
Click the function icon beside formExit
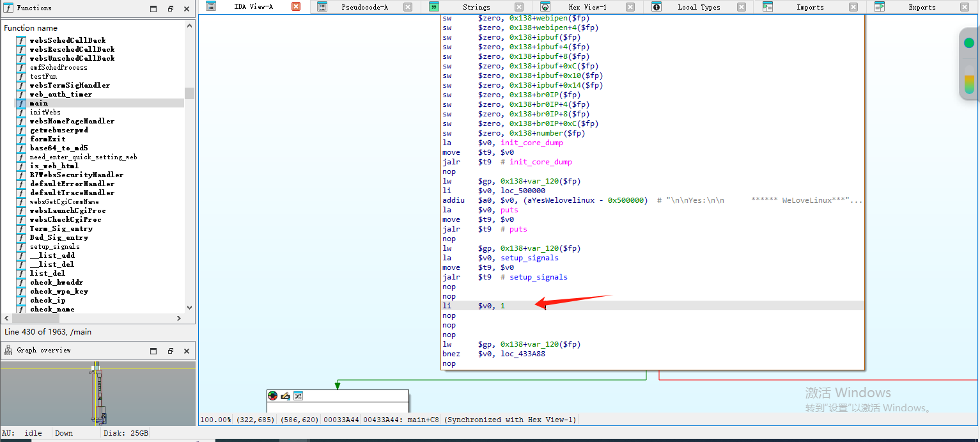[x=21, y=139]
